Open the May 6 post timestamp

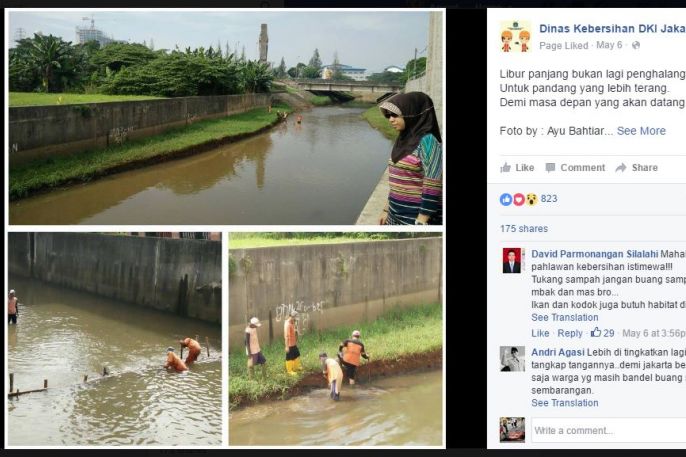(611, 46)
